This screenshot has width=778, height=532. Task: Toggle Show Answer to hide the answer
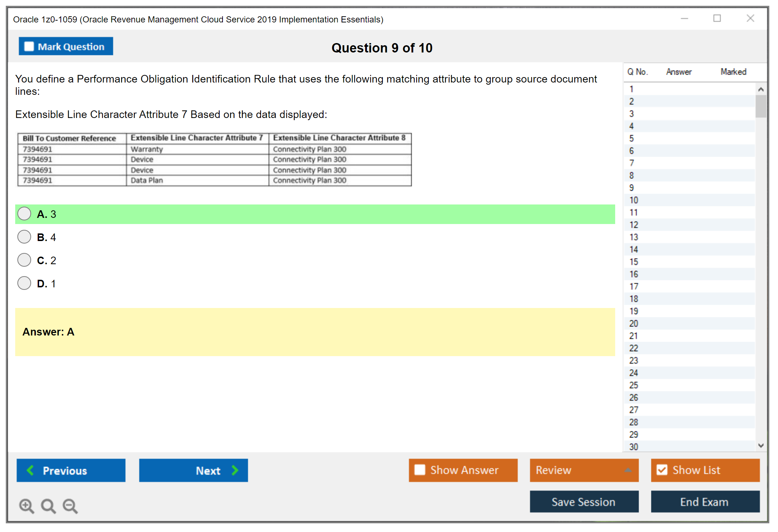(463, 469)
